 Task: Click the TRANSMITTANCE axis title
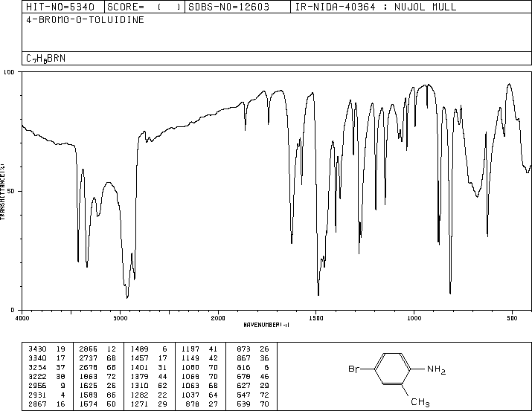pyautogui.click(x=2, y=192)
